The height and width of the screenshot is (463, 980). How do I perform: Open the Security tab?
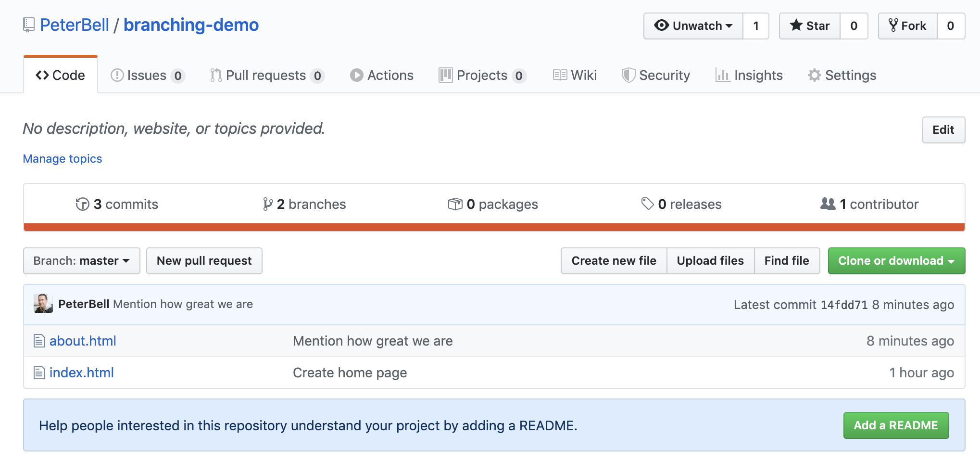click(656, 76)
